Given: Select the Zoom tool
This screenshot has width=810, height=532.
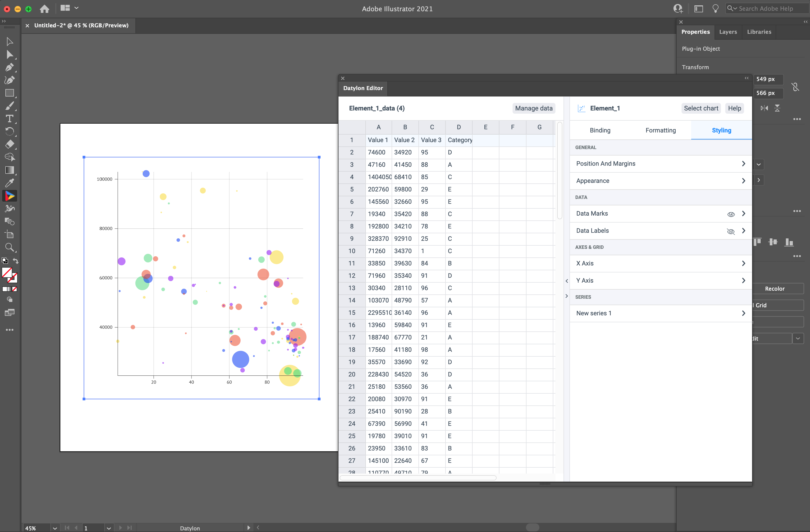Looking at the screenshot, I should (10, 247).
